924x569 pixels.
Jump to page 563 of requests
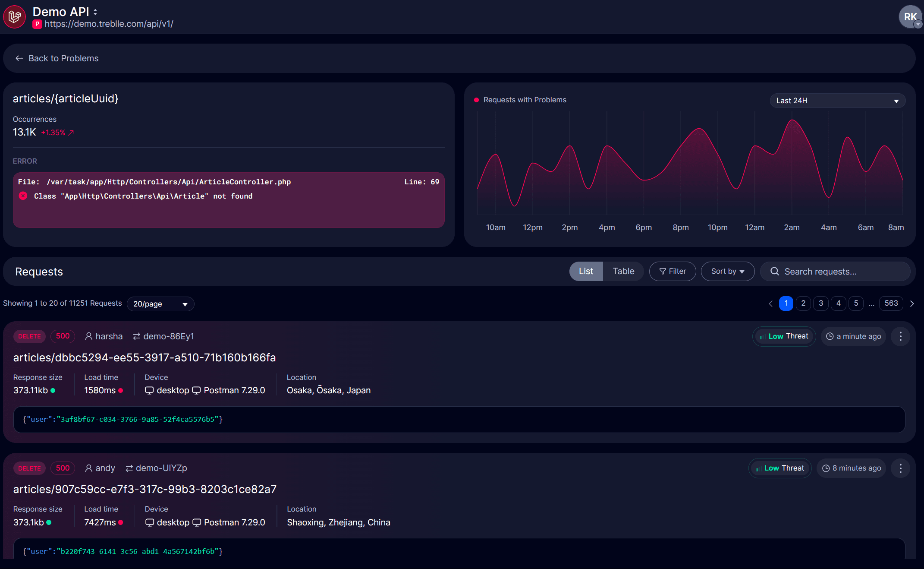tap(891, 303)
